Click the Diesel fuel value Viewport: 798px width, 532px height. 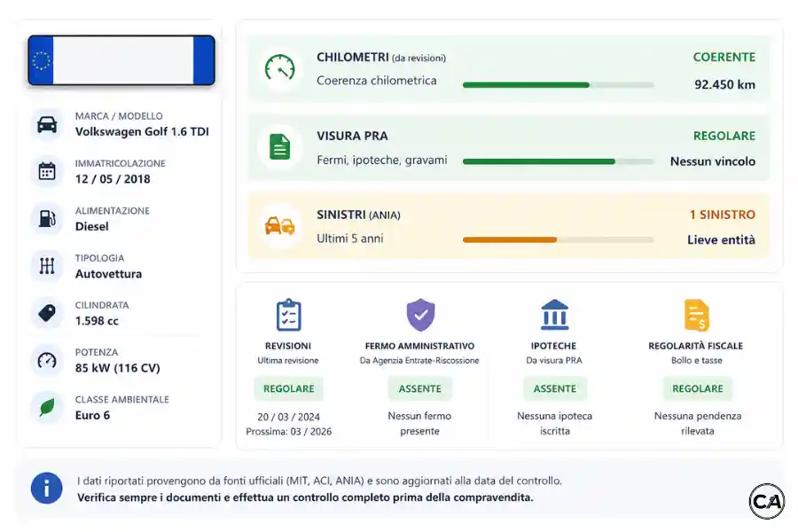pos(91,227)
